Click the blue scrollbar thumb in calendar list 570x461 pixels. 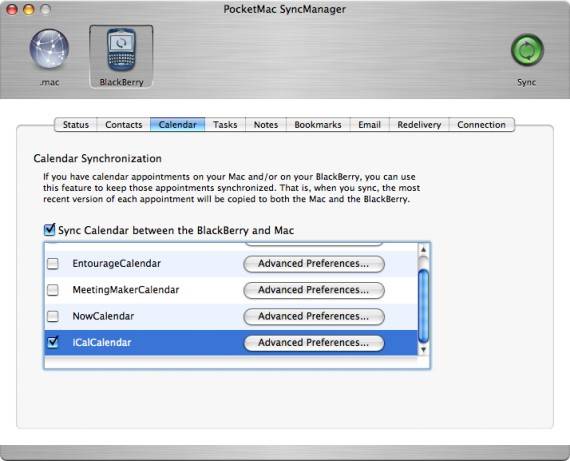coord(423,306)
